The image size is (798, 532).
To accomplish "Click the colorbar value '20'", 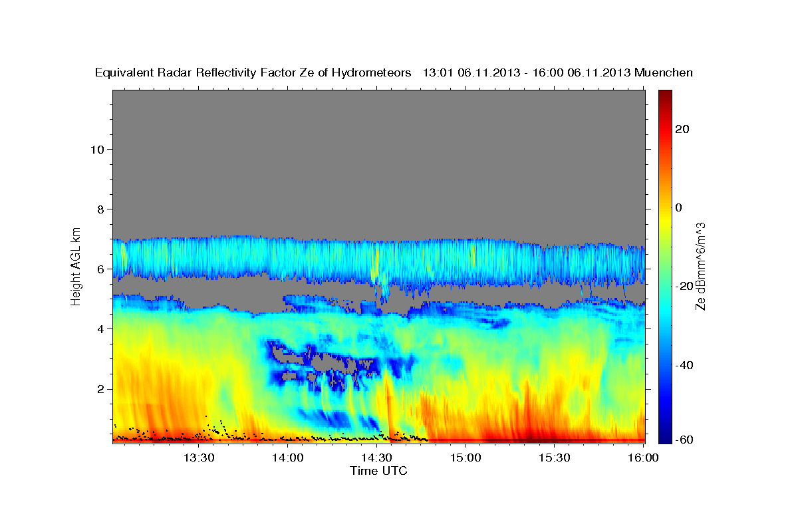I will pyautogui.click(x=682, y=129).
